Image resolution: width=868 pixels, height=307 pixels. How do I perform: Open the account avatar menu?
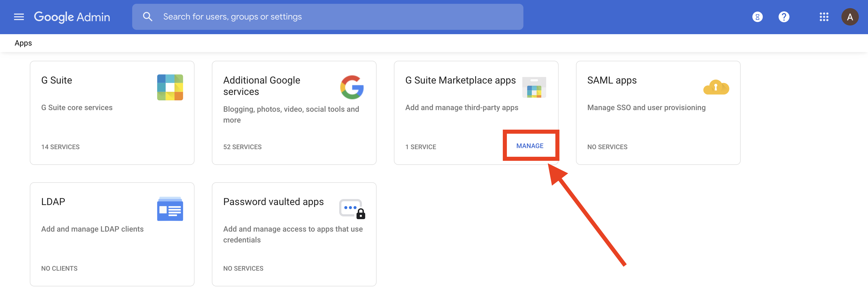pos(850,17)
